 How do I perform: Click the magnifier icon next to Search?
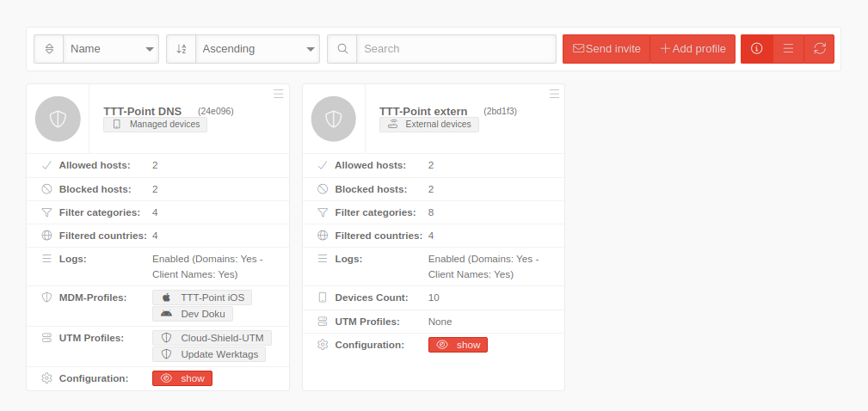tap(342, 49)
